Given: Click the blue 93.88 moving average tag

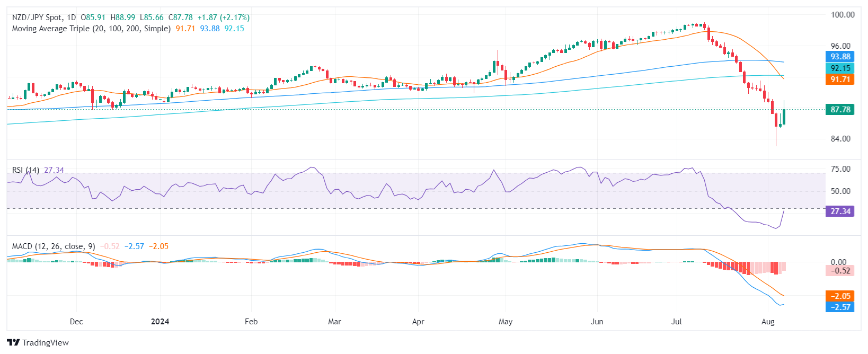Looking at the screenshot, I should coord(840,57).
